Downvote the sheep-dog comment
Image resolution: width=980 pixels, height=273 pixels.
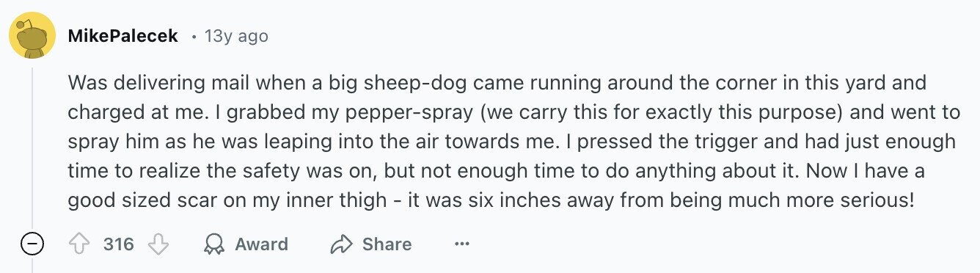[158, 244]
